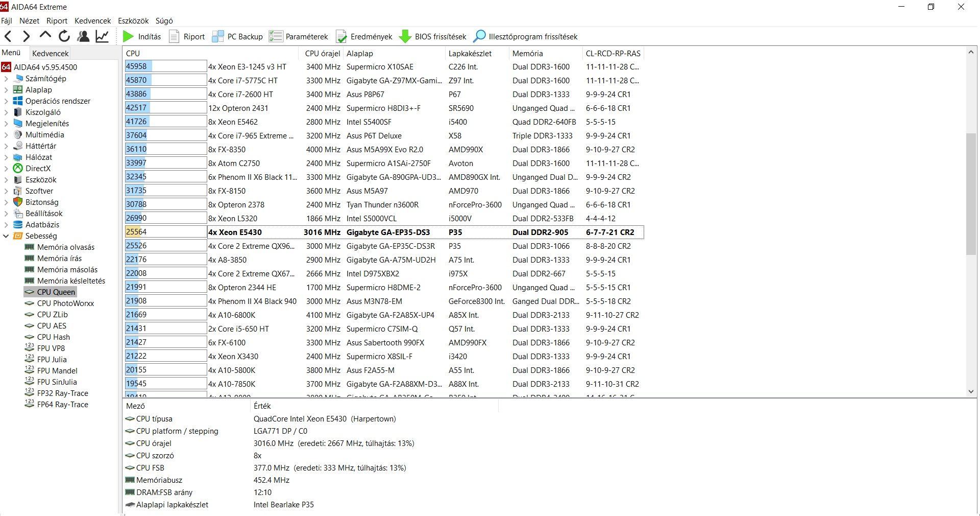Select the Beállítások icon in tree

[18, 214]
